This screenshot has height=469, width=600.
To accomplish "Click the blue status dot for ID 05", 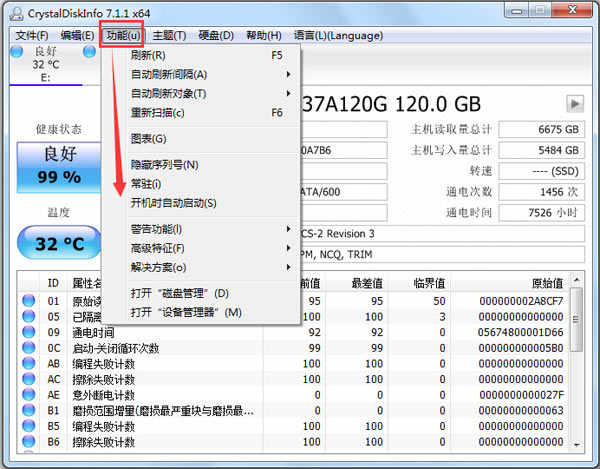I will pyautogui.click(x=29, y=316).
